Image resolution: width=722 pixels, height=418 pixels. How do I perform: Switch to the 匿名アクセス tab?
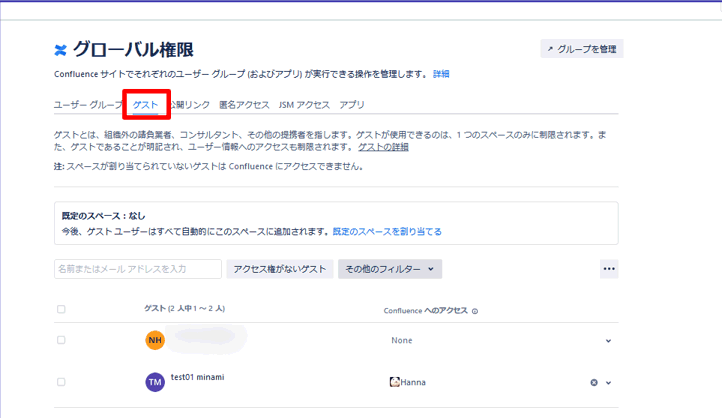coord(244,104)
